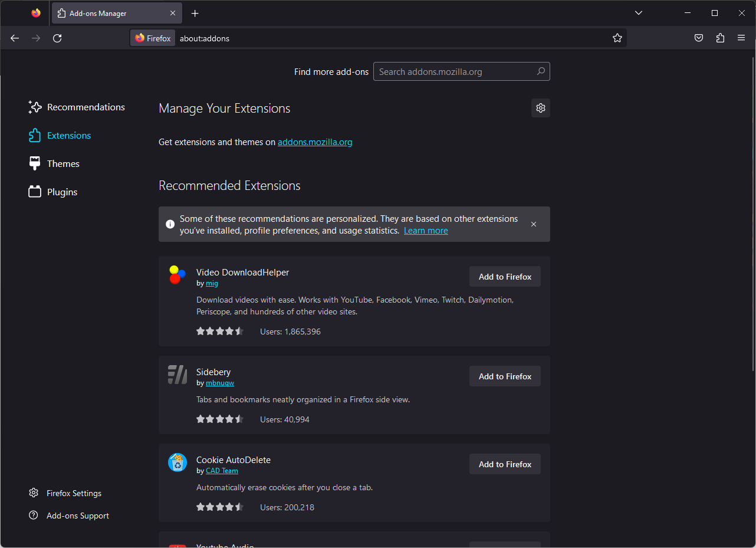The image size is (756, 548).
Task: Open a new tab with plus button
Action: coord(195,13)
